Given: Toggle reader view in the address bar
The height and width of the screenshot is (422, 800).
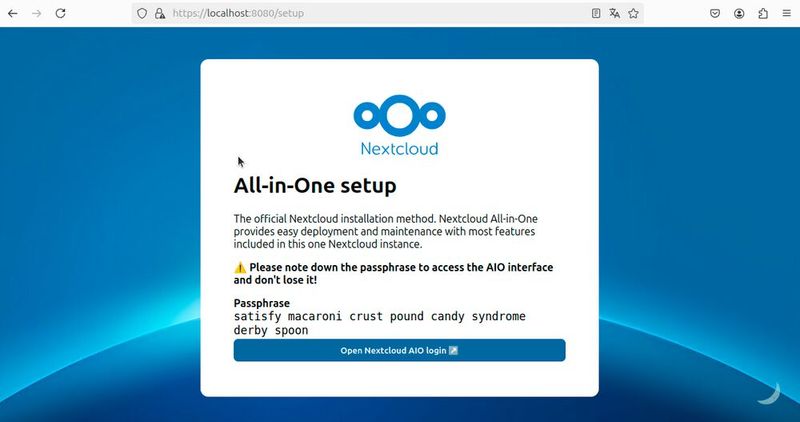Looking at the screenshot, I should pyautogui.click(x=595, y=13).
